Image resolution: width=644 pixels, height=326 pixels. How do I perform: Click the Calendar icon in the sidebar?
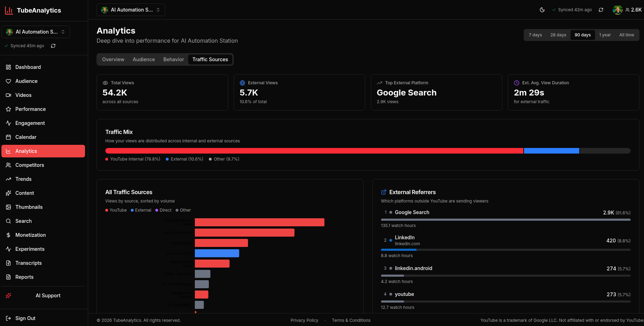(x=8, y=137)
